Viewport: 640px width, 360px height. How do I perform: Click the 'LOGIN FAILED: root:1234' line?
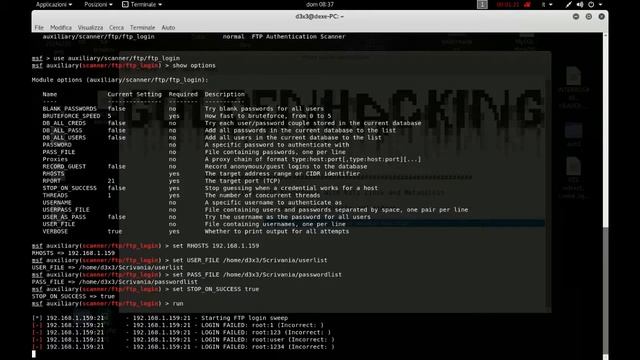[x=183, y=347]
